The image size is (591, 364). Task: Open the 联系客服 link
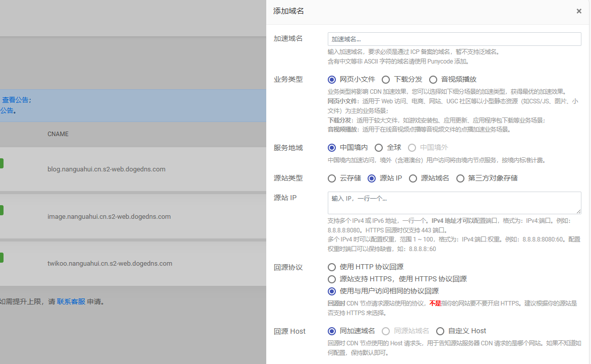pos(71,302)
